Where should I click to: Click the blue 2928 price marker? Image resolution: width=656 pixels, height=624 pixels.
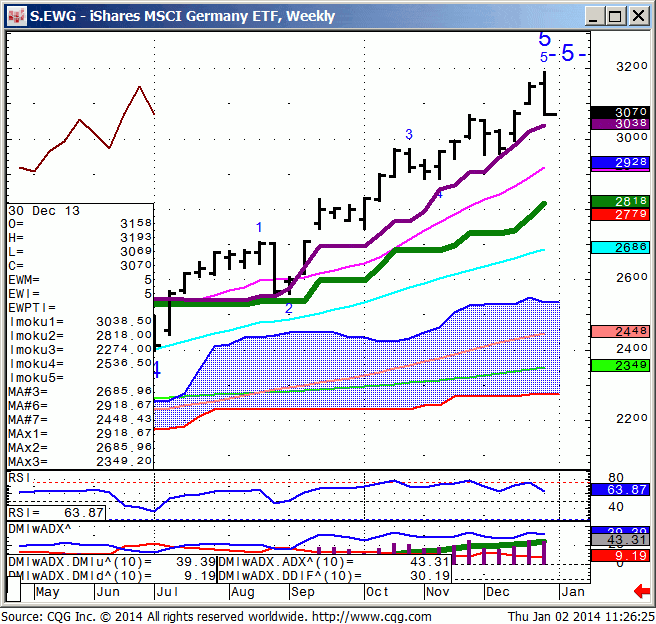(620, 162)
